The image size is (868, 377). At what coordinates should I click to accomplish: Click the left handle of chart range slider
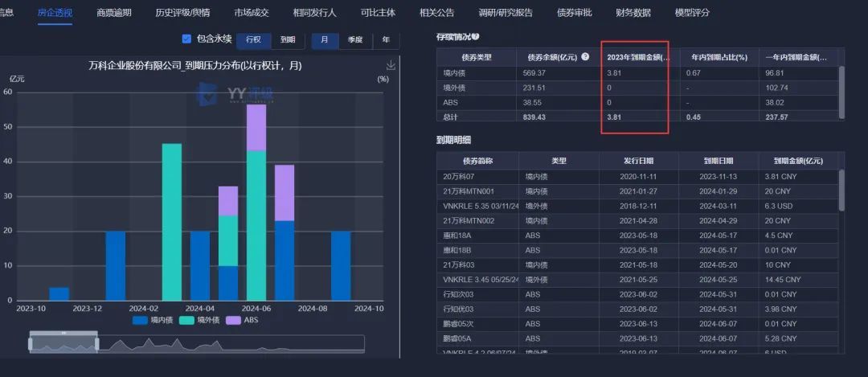[31, 344]
